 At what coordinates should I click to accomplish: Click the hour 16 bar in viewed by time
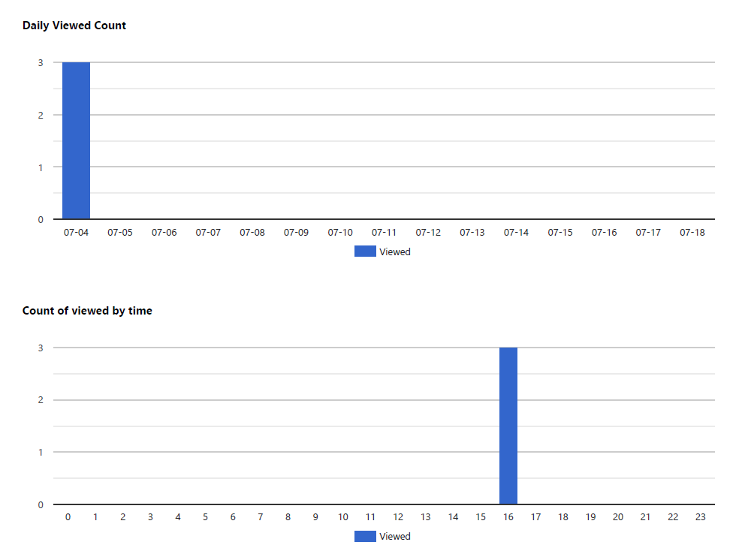coord(508,426)
